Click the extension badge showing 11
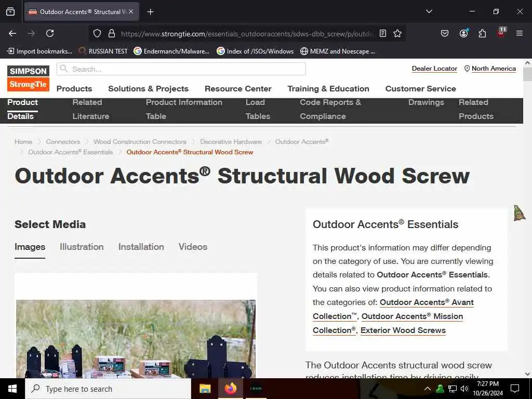The image size is (532, 399). [x=501, y=33]
